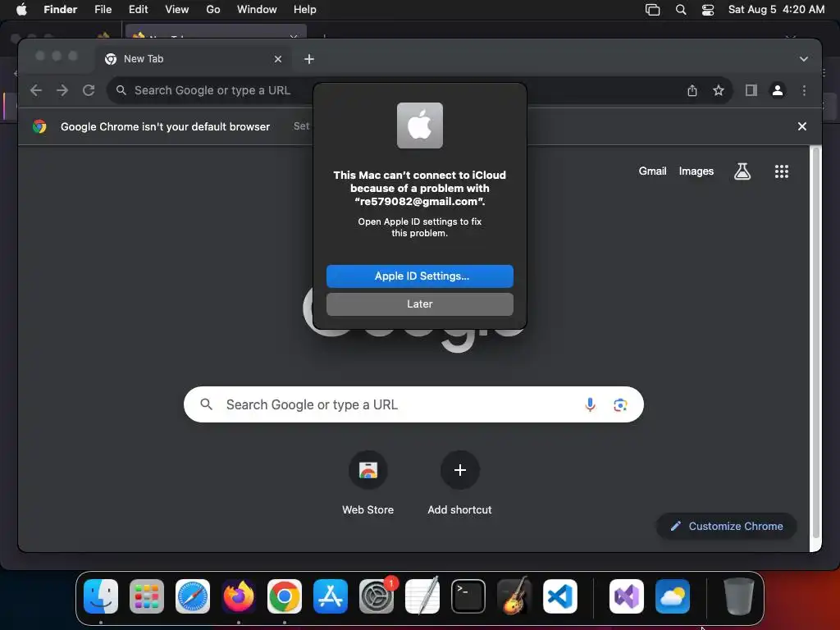Open Google Images link

click(x=696, y=171)
